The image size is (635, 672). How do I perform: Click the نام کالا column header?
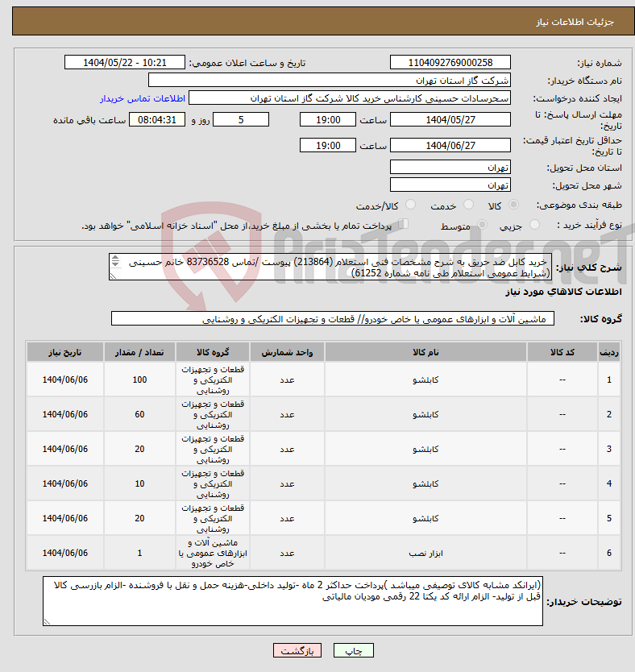pyautogui.click(x=425, y=352)
